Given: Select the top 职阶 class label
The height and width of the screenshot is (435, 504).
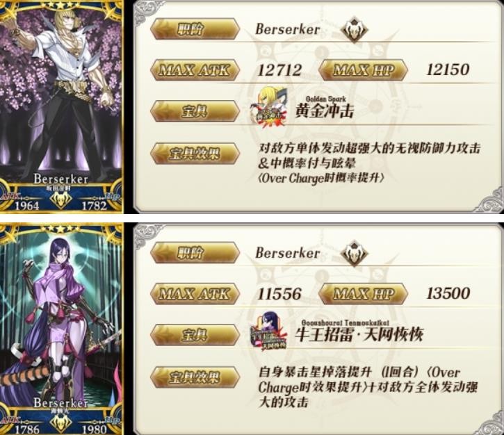Looking at the screenshot, I should click(x=195, y=29).
